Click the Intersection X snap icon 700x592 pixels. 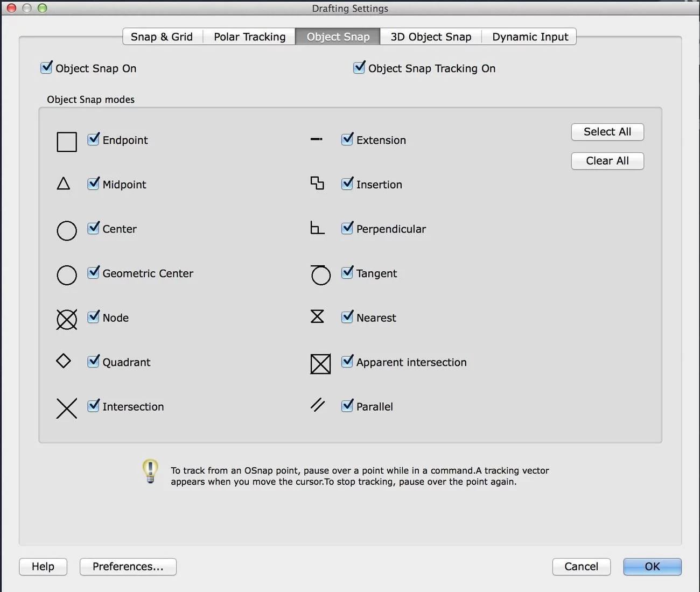(67, 408)
